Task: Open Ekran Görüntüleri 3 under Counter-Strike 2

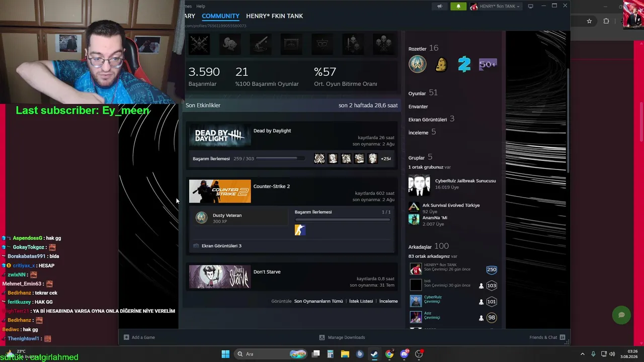Action: (x=221, y=246)
